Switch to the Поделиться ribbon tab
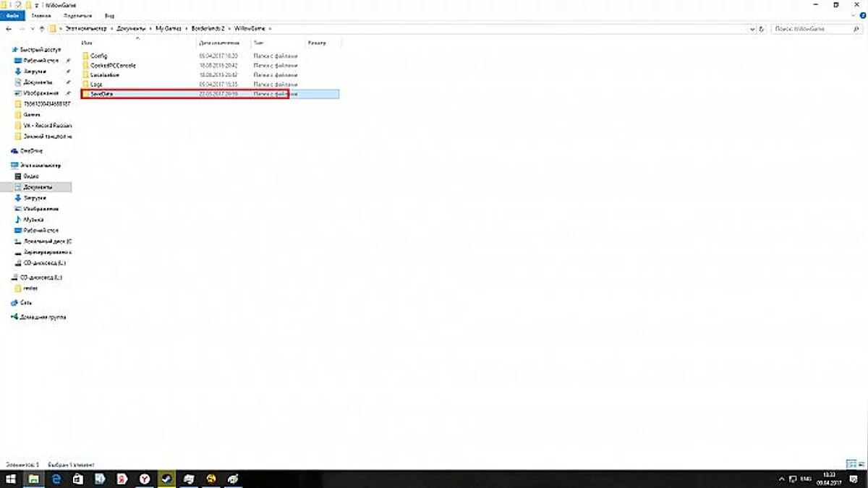This screenshot has width=868, height=488. pos(77,14)
